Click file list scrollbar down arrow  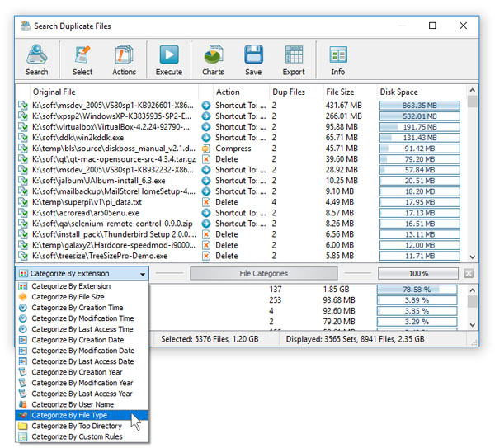(472, 257)
